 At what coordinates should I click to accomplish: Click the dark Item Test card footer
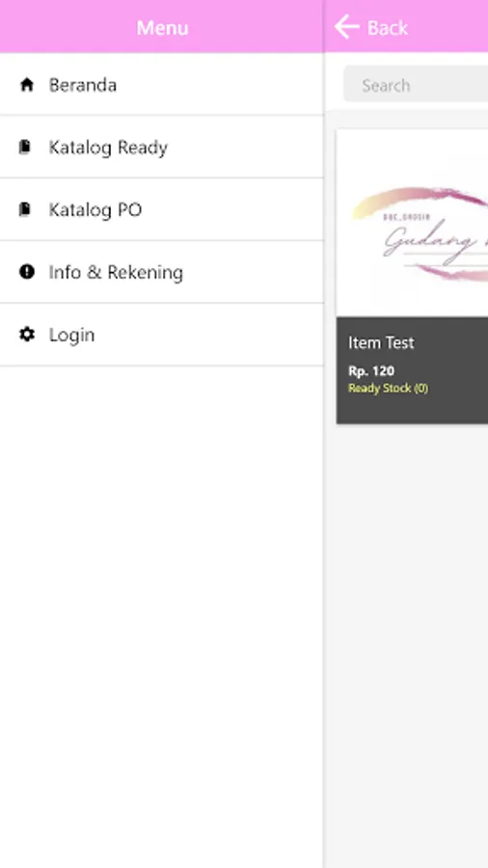(x=412, y=370)
